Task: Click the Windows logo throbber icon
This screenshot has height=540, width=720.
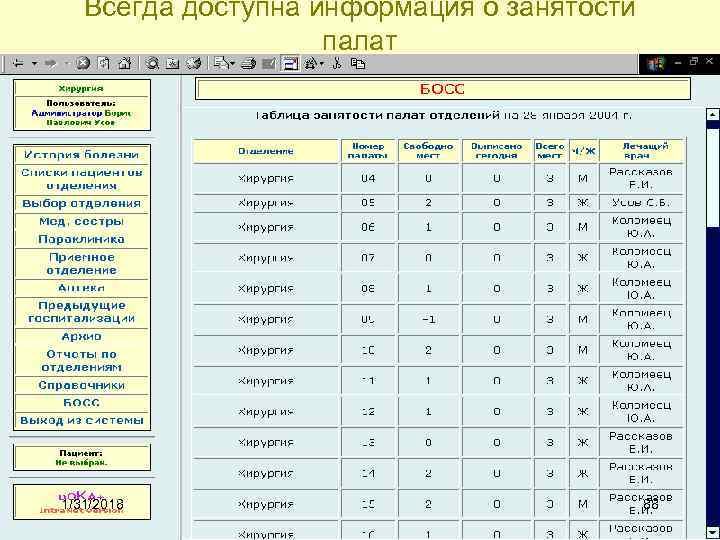Action: point(656,64)
